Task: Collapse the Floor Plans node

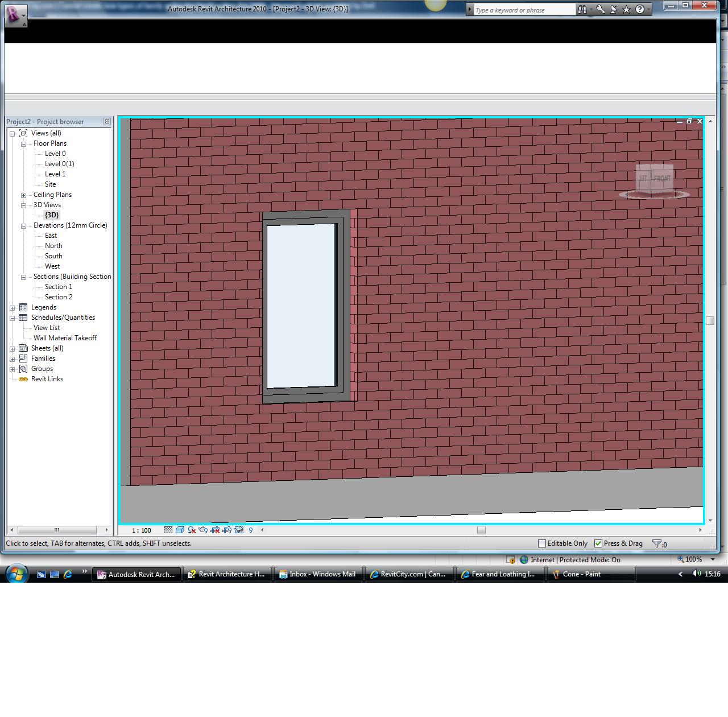Action: [x=24, y=144]
